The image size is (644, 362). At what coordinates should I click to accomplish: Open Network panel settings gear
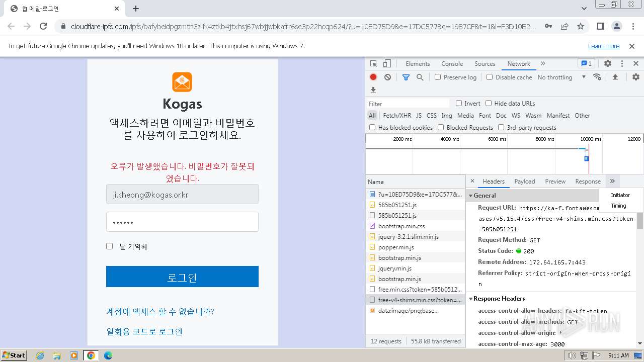pyautogui.click(x=636, y=77)
